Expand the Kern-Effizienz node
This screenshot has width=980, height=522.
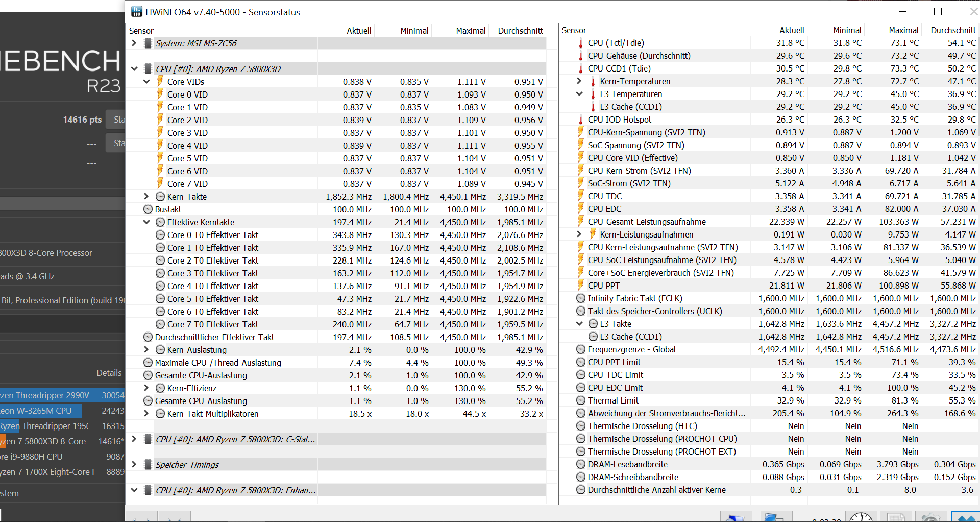(146, 388)
